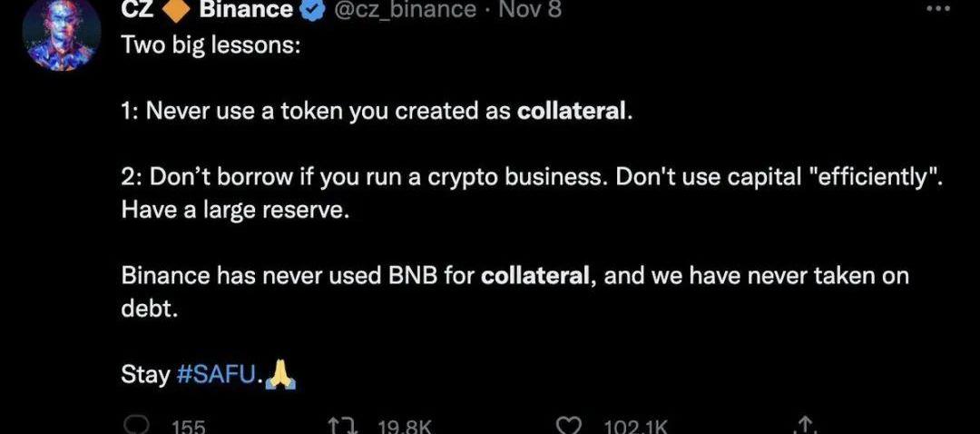
Task: Click the share tweet icon
Action: click(x=803, y=425)
